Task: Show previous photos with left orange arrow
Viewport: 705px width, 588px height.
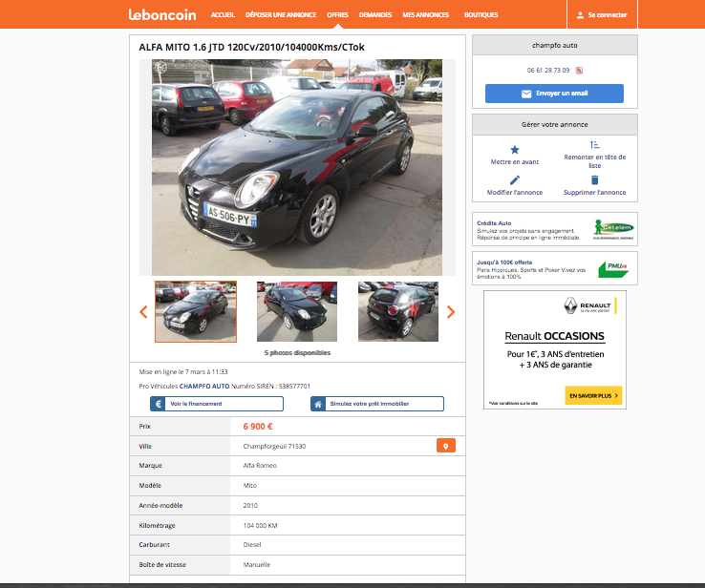Action: click(143, 312)
